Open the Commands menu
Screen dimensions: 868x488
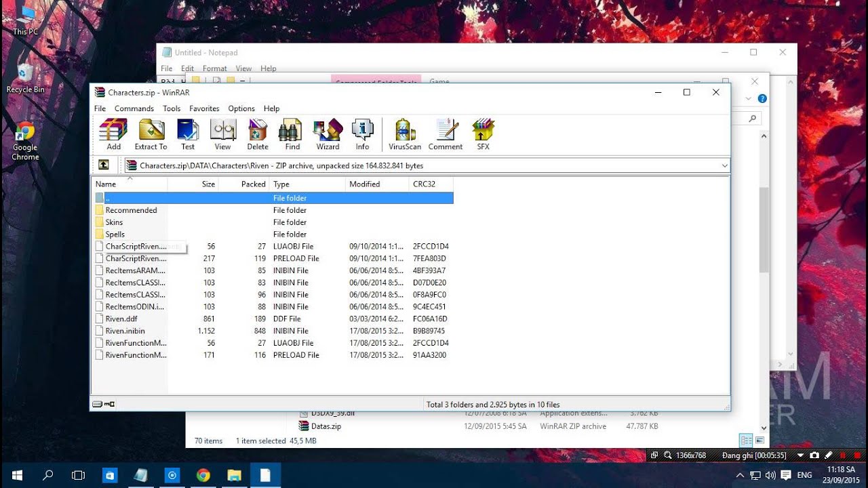pos(134,108)
